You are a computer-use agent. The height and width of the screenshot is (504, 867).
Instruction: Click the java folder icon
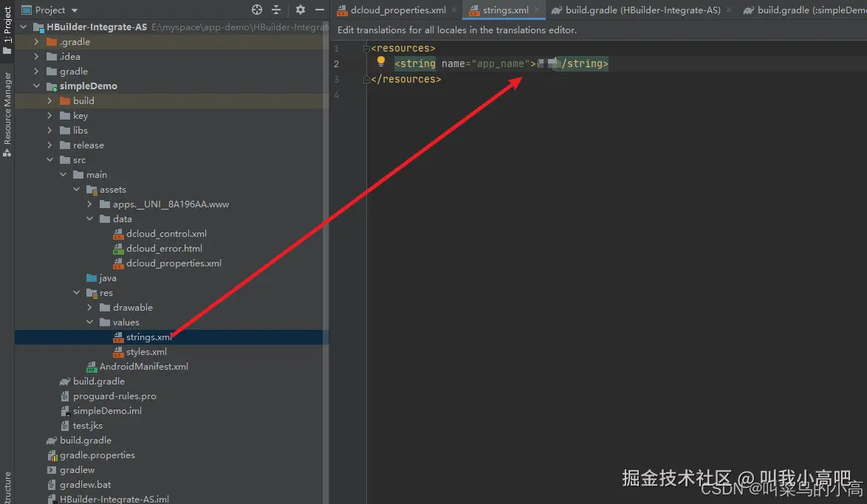[92, 278]
